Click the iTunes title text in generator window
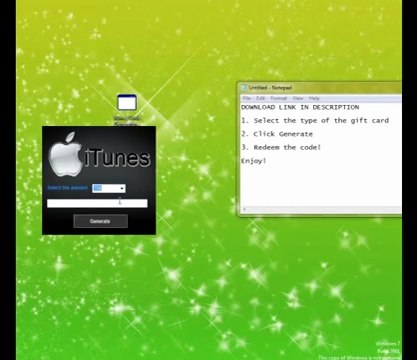Screen dimensions: 417x360 [x=117, y=158]
